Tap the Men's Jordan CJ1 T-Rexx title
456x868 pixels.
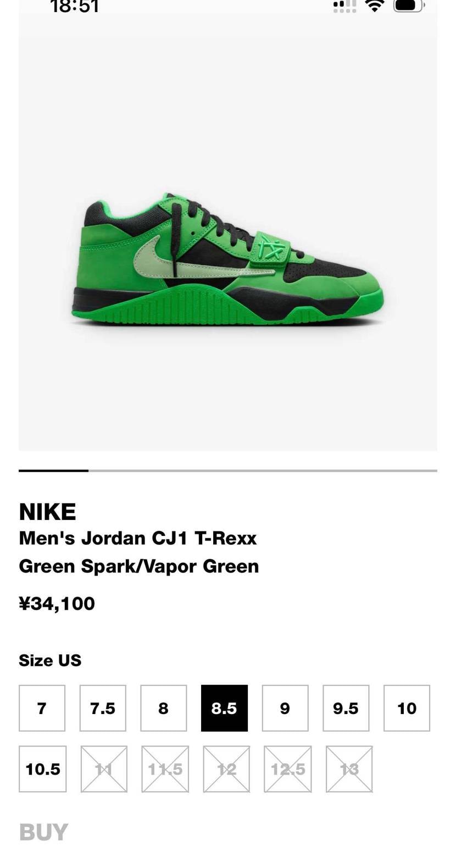138,538
